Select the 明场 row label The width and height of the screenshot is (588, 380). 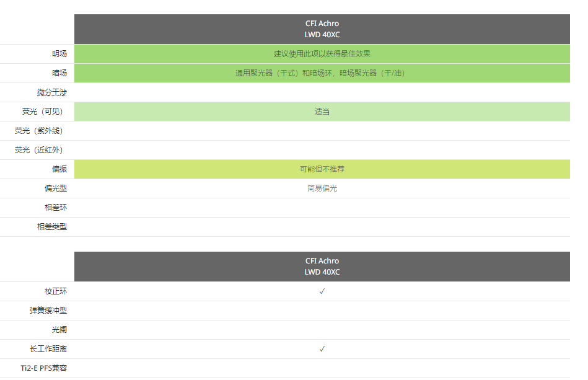coord(59,54)
